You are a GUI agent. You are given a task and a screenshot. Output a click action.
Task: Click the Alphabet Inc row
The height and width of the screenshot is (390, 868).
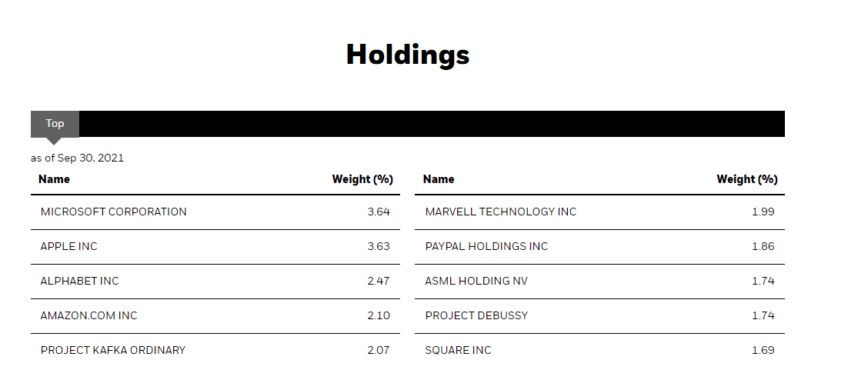click(215, 282)
